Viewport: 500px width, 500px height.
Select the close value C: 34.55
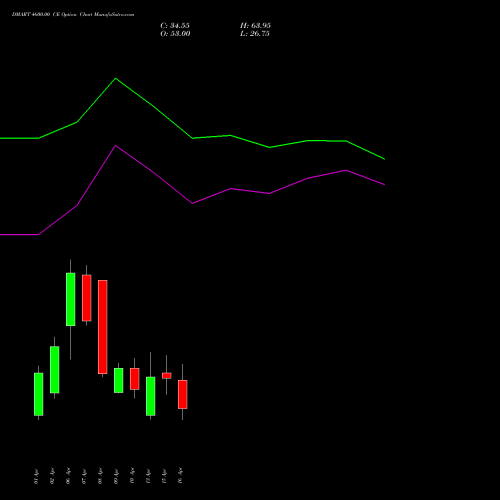175,26
